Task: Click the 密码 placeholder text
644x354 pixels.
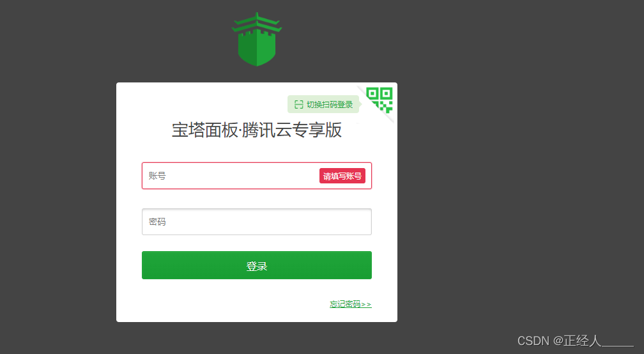Action: 157,222
